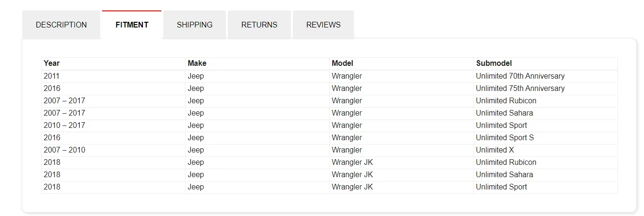
Task: Show the Reviews tab
Action: click(323, 25)
